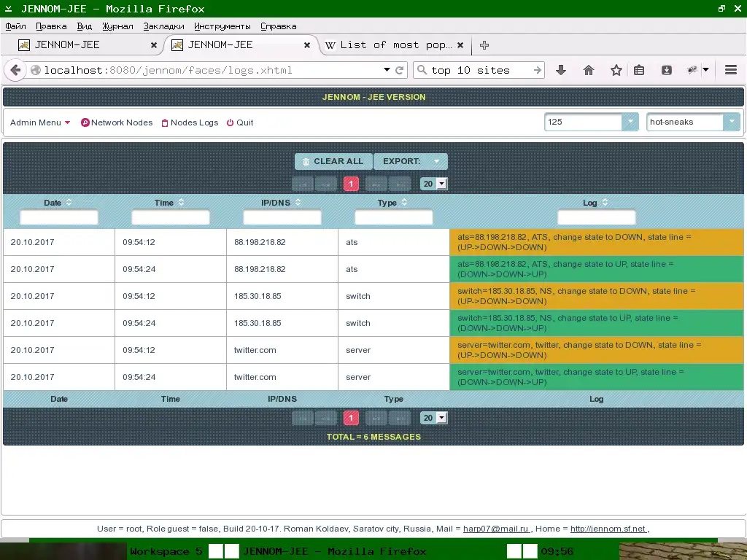Show bookmarks list icon

pyautogui.click(x=639, y=71)
